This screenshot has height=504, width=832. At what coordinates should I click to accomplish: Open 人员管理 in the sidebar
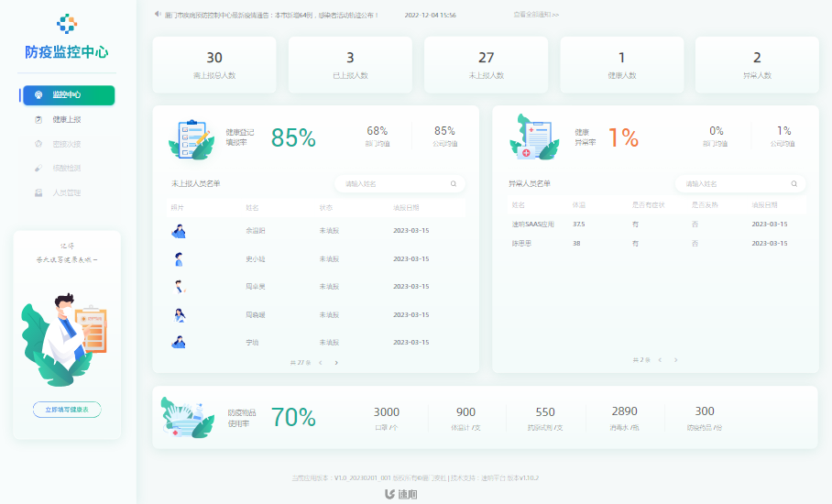(x=66, y=193)
